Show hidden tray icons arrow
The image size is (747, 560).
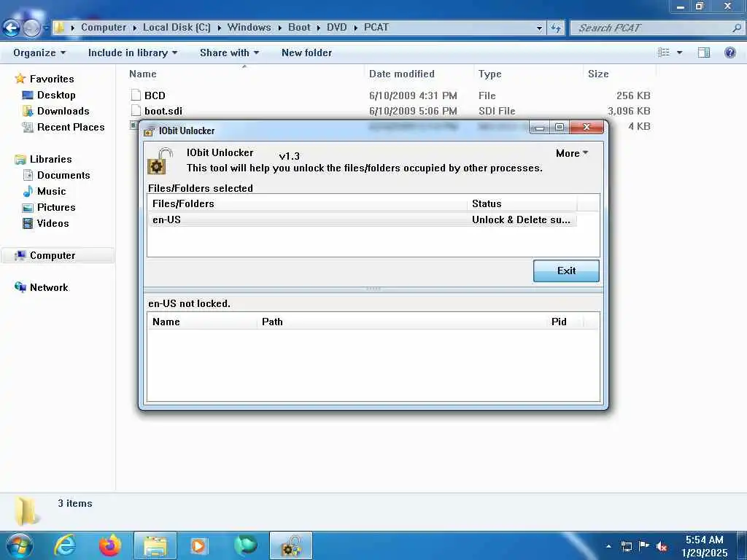tap(608, 545)
